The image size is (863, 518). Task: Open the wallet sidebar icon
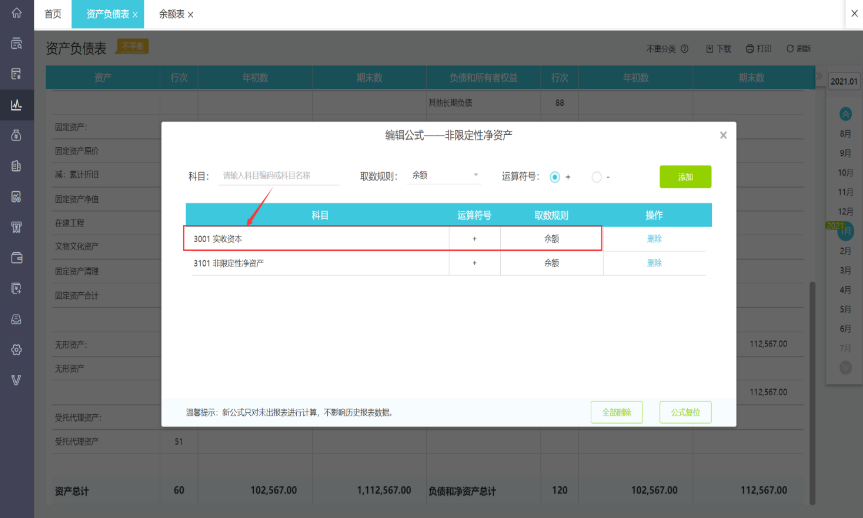[x=17, y=258]
